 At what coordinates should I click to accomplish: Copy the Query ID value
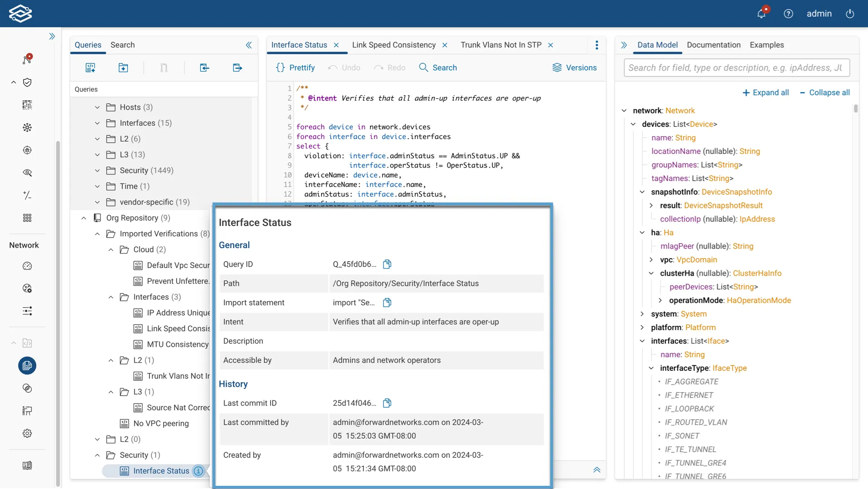[387, 264]
